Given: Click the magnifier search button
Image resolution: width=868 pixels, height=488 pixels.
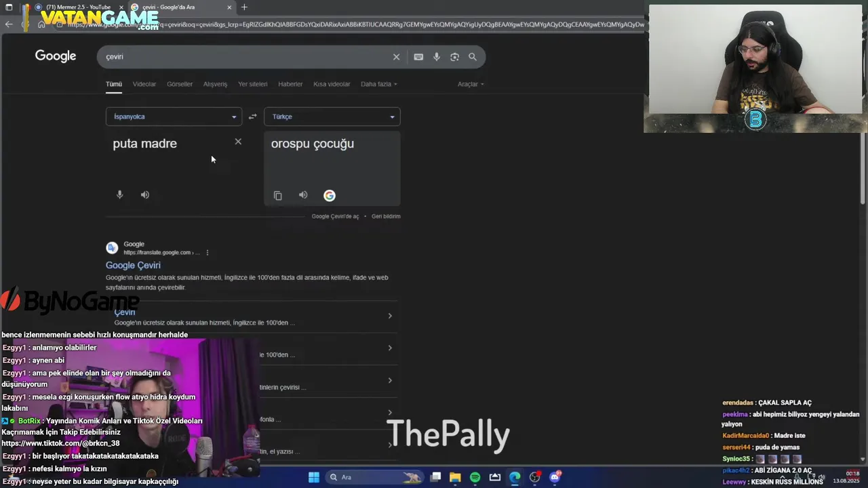Looking at the screenshot, I should [x=473, y=57].
